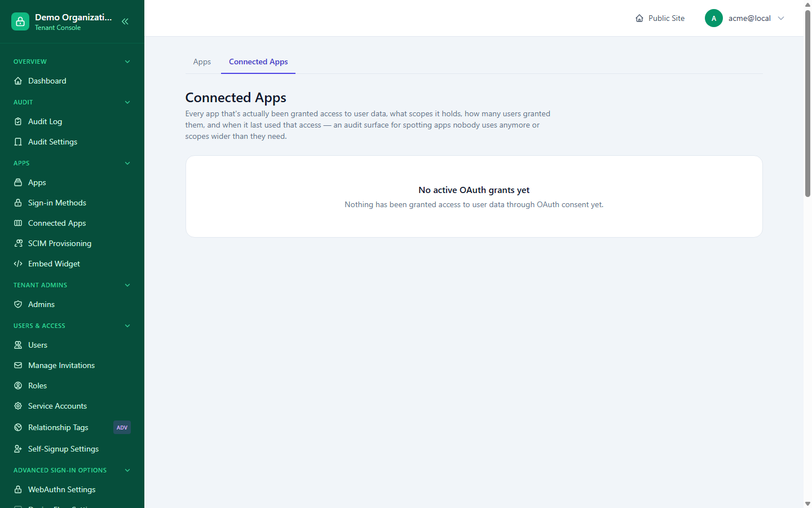812x508 pixels.
Task: Click the acme@local username text
Action: (x=749, y=18)
